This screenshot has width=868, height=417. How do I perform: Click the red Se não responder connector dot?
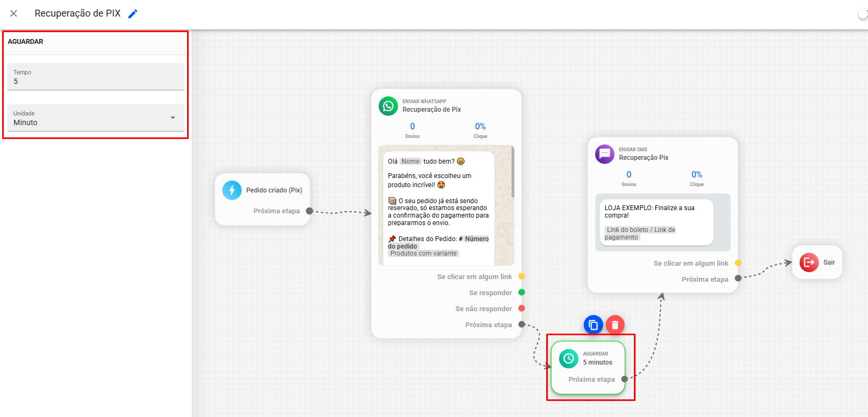(522, 308)
